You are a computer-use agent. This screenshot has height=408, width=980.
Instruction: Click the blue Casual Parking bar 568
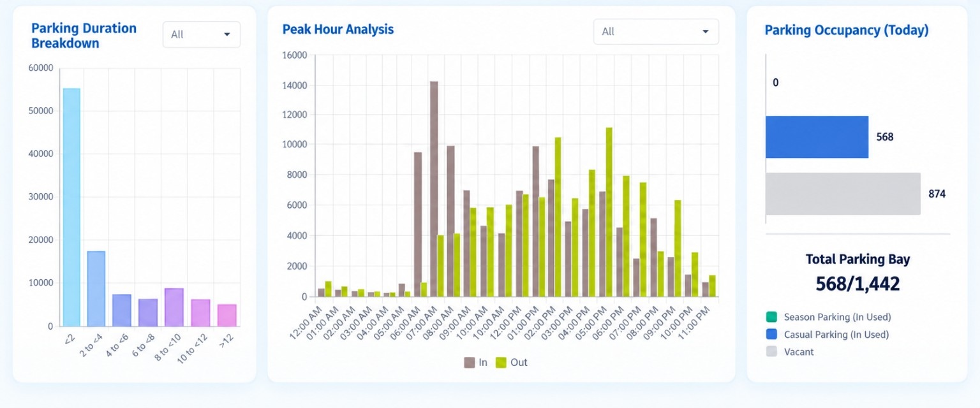(817, 137)
